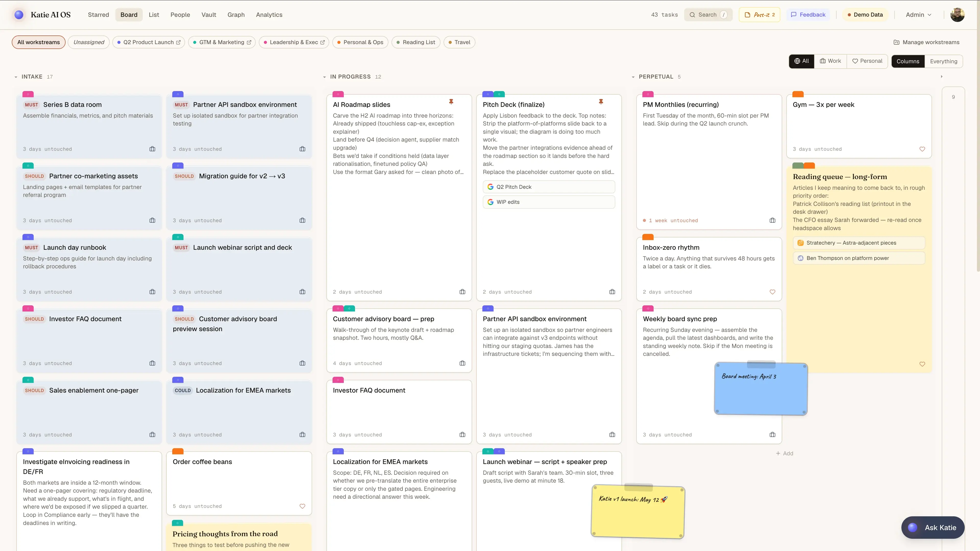
Task: Open the Vault tab
Action: point(209,15)
